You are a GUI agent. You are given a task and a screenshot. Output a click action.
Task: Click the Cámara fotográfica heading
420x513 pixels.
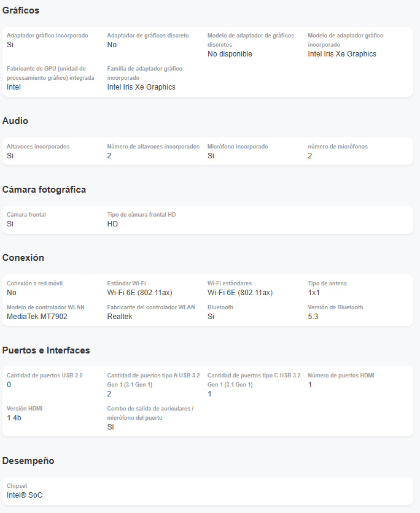(x=44, y=190)
